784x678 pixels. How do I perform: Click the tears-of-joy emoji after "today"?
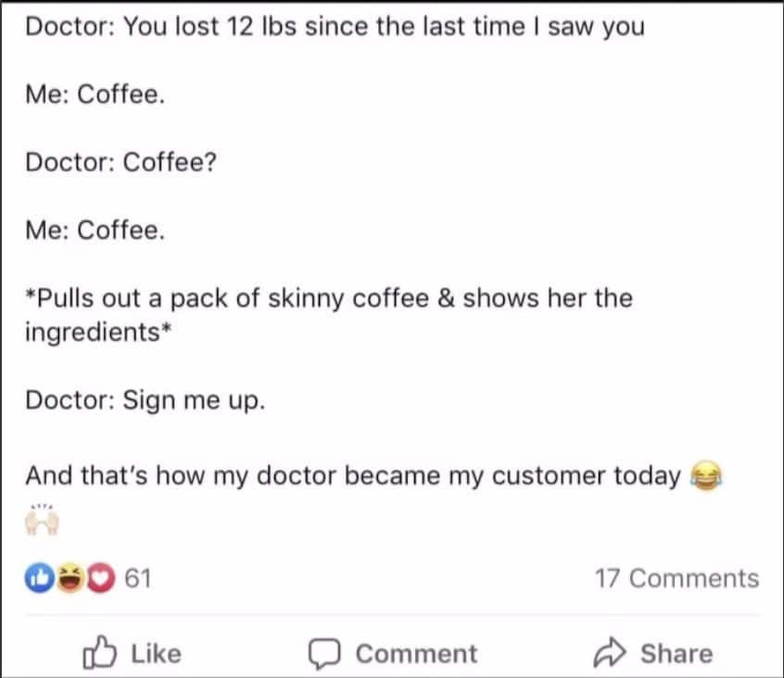pos(706,476)
